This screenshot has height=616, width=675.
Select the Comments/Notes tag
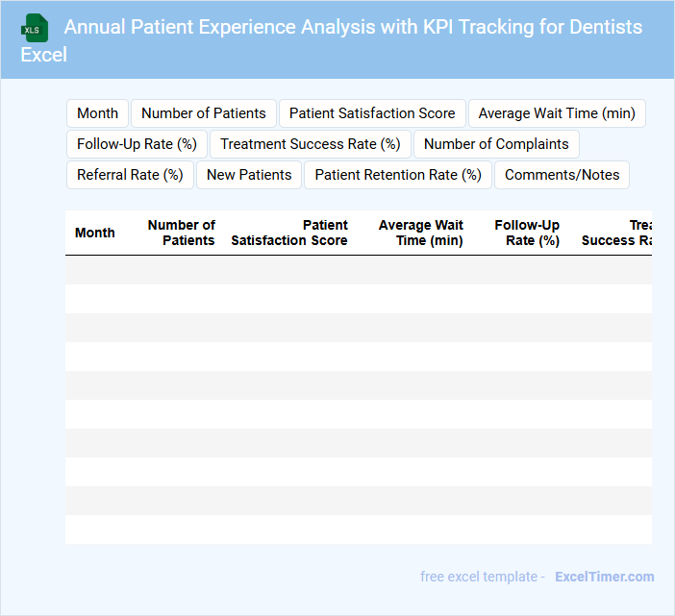[562, 175]
